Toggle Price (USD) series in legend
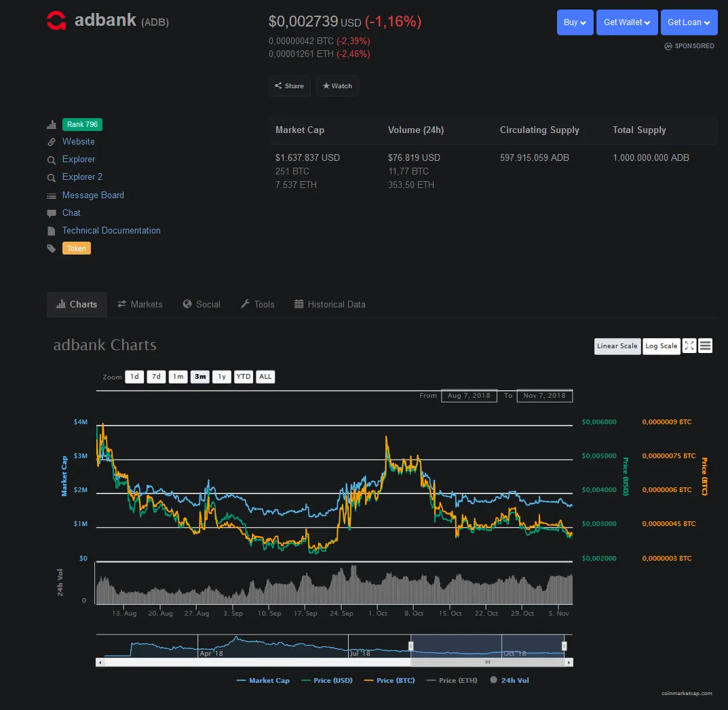Viewport: 728px width, 710px height. tap(327, 680)
